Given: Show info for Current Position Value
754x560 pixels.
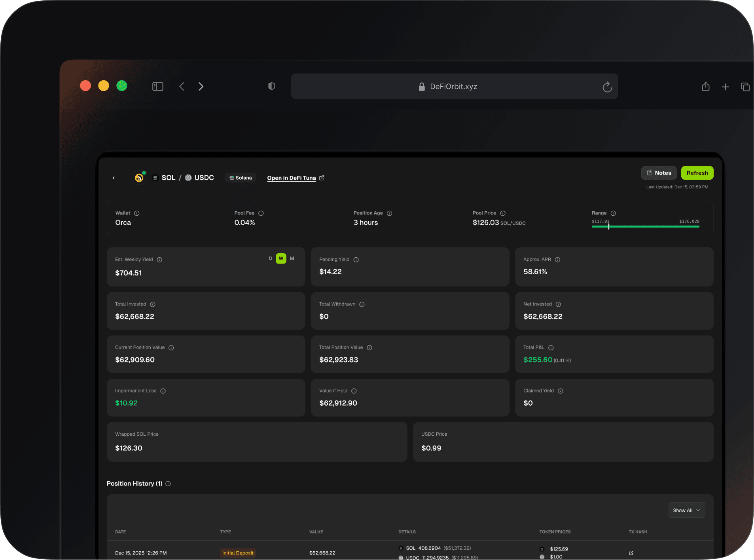Looking at the screenshot, I should point(171,348).
